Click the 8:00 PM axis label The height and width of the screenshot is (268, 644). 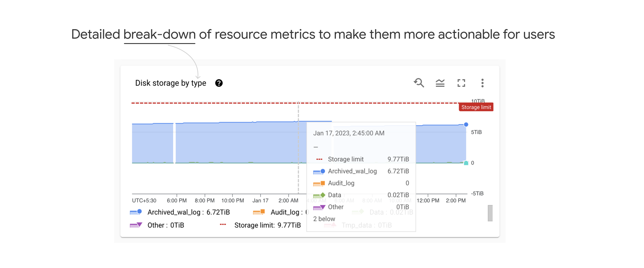pos(205,200)
